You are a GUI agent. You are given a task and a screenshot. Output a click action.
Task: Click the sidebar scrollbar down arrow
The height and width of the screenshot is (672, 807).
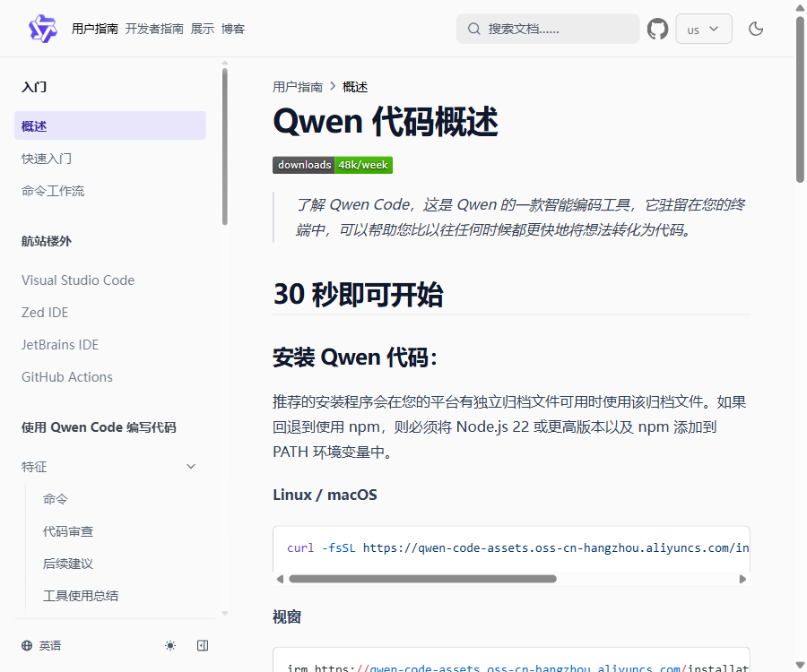[x=225, y=613]
